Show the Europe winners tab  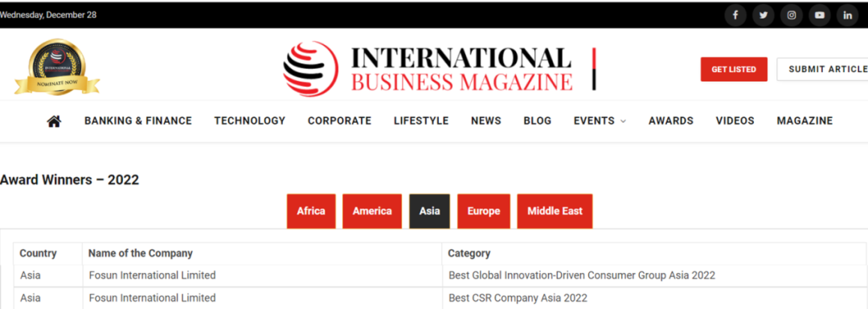(483, 211)
